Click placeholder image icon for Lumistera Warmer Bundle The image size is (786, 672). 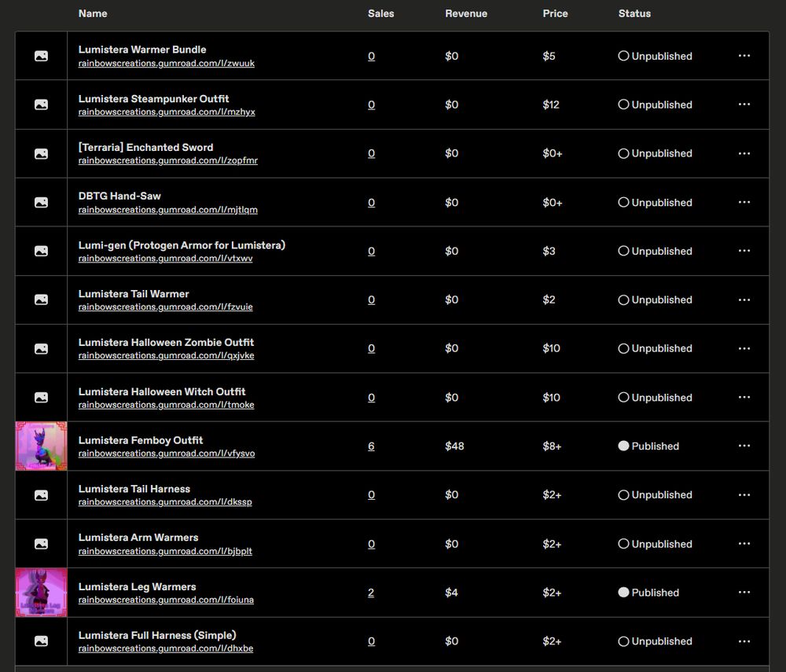[41, 56]
